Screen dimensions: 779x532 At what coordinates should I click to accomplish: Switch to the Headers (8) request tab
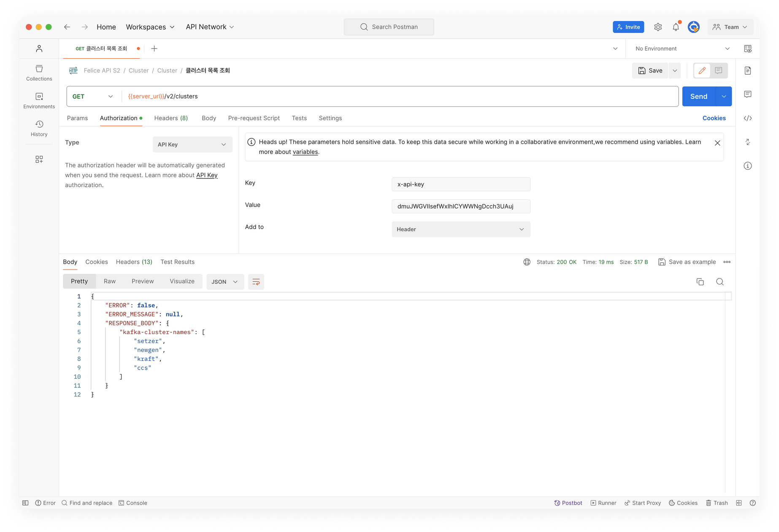pos(171,118)
